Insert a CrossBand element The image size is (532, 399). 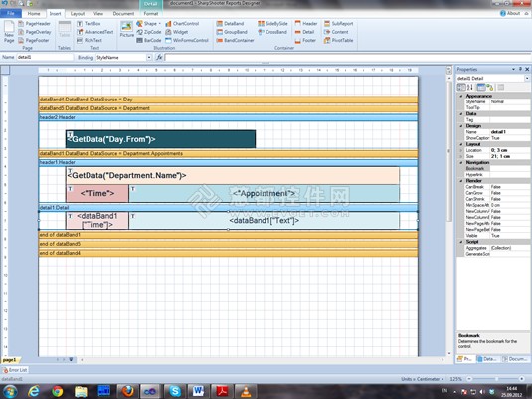pos(272,32)
